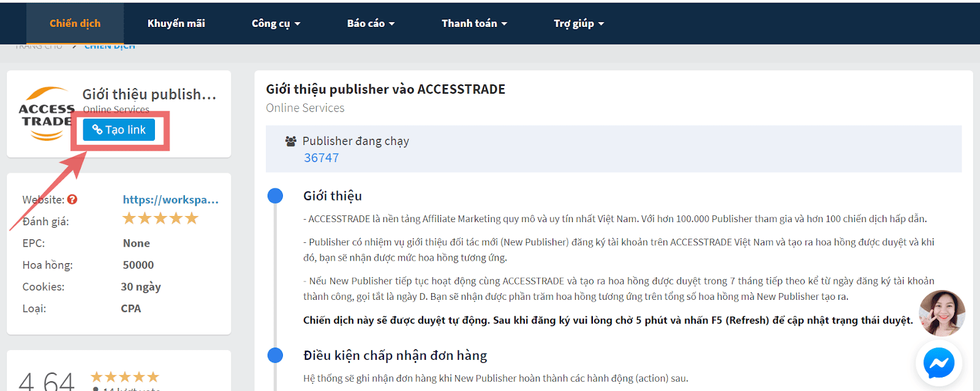Click the Loại value CPA
The width and height of the screenshot is (980, 391).
(131, 308)
